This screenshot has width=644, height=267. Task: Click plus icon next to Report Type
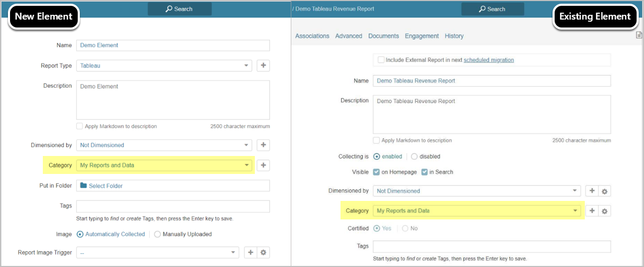click(263, 66)
